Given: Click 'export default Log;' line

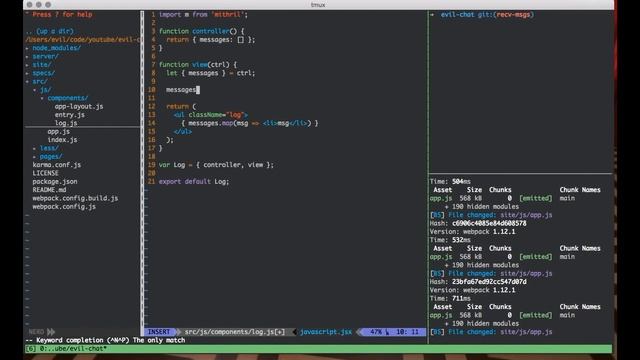Looking at the screenshot, I should click(x=194, y=182).
